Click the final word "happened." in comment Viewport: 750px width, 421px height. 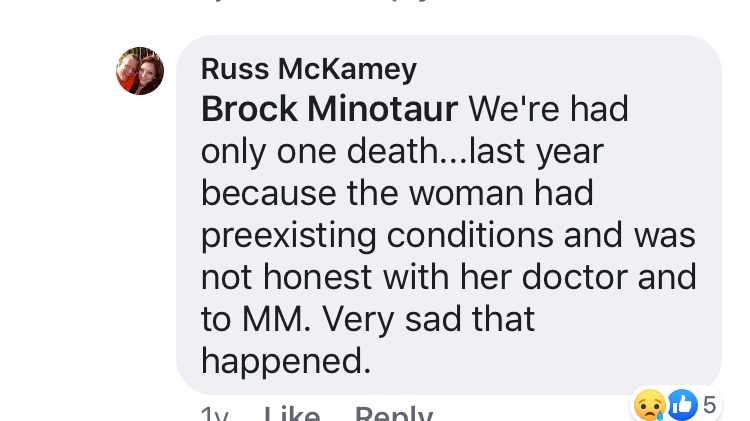(286, 360)
